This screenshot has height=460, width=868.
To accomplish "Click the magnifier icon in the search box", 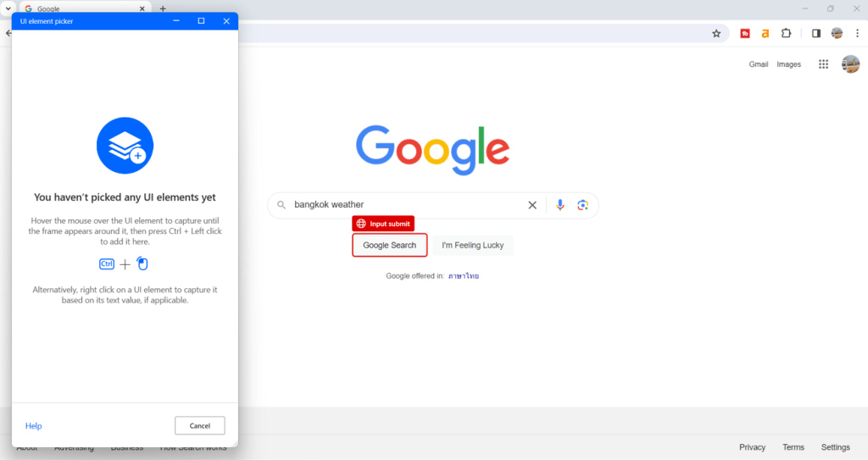I will pos(281,205).
